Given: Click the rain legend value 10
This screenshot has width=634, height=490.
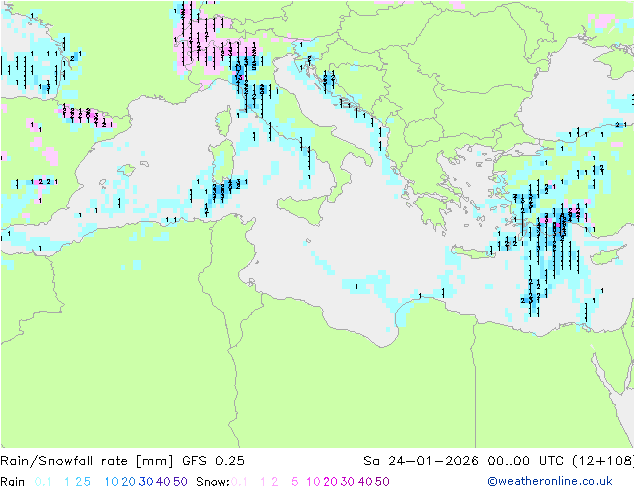Looking at the screenshot, I should [x=111, y=482].
